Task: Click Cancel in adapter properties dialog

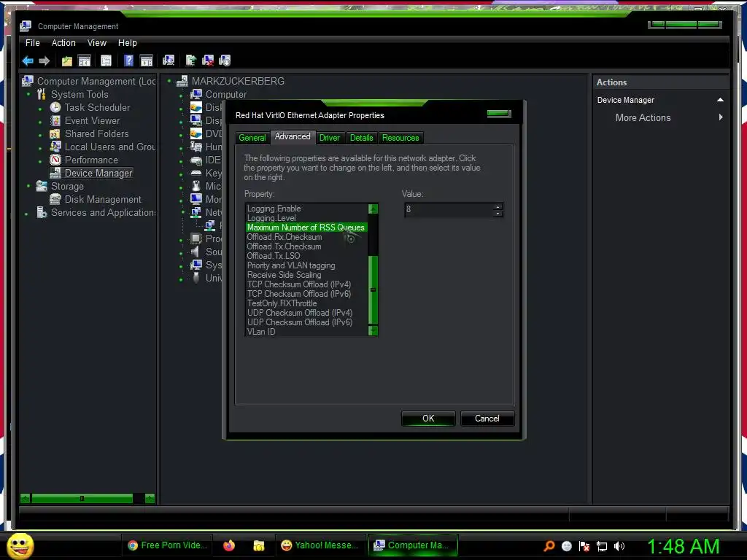Action: click(x=487, y=419)
